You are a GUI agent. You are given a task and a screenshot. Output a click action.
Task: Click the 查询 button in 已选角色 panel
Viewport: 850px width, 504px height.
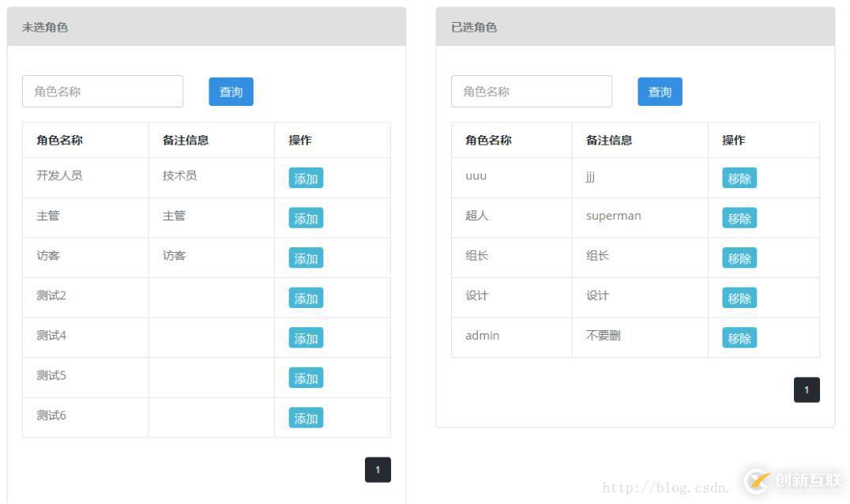(x=659, y=92)
